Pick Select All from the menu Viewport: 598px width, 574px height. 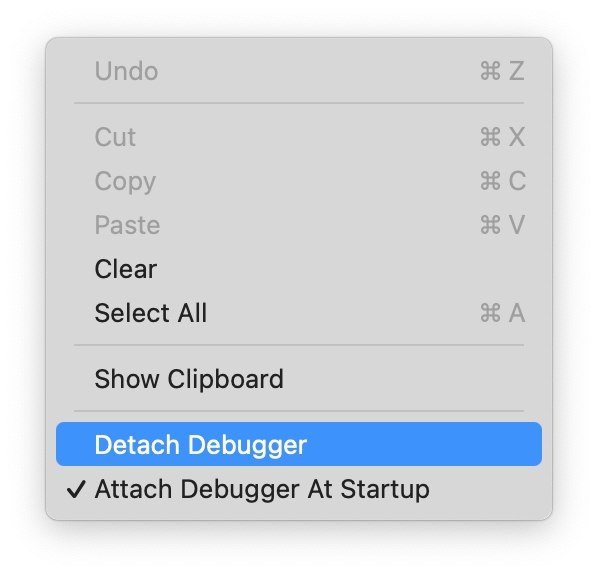click(299, 313)
